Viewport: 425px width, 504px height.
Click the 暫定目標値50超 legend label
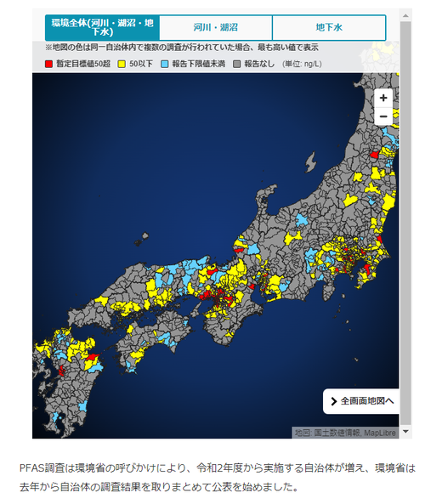(x=83, y=64)
